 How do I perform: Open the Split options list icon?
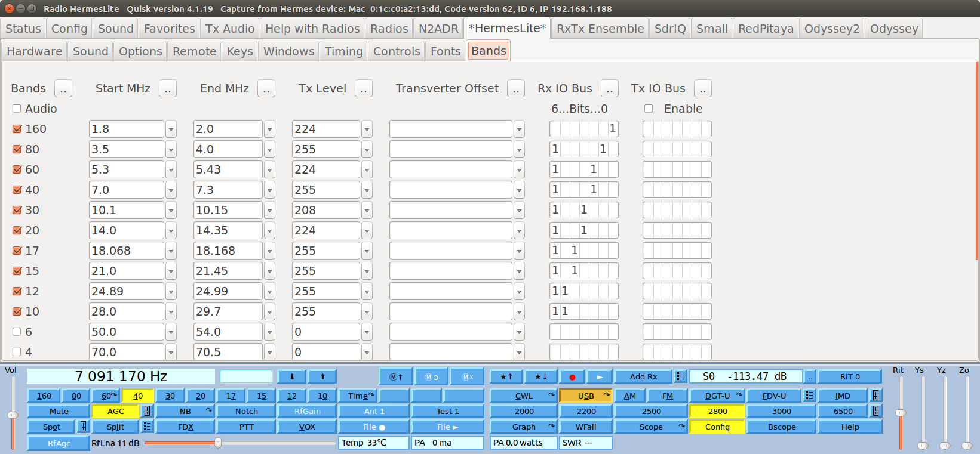click(147, 427)
